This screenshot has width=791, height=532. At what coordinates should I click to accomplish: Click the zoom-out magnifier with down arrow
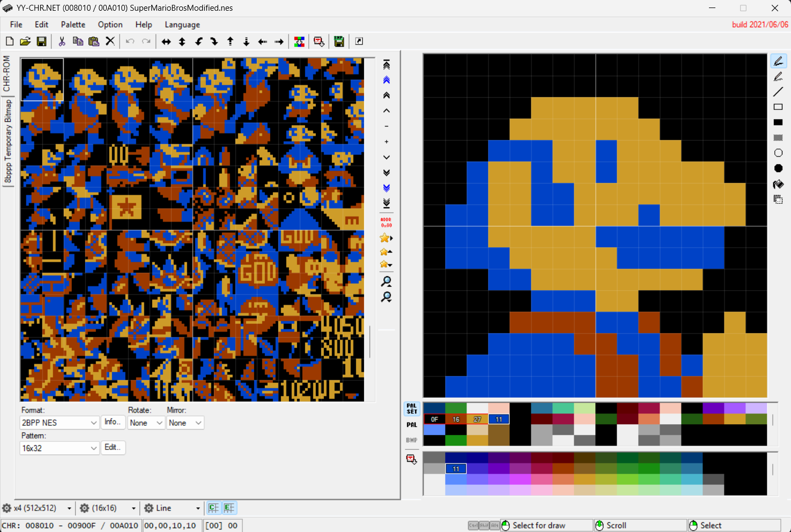386,297
